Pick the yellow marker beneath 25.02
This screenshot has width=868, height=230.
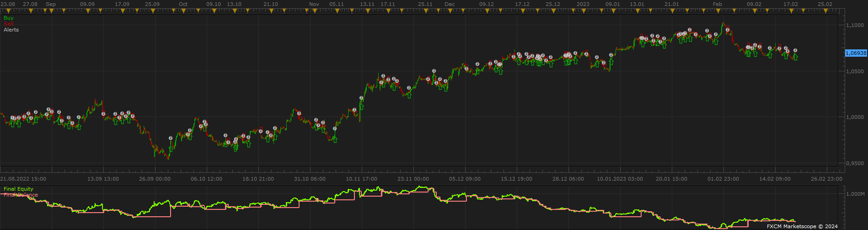coord(825,11)
